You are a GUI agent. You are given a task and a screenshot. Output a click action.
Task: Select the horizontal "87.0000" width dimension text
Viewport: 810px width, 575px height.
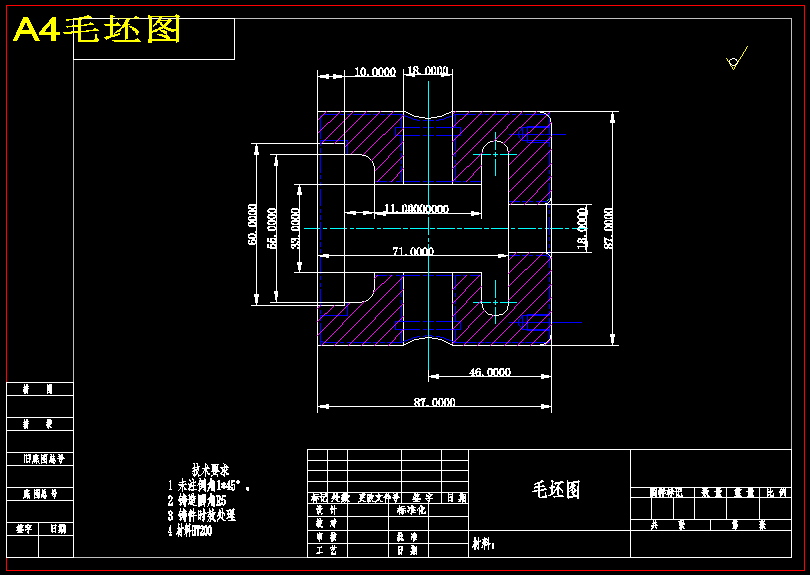pyautogui.click(x=434, y=402)
